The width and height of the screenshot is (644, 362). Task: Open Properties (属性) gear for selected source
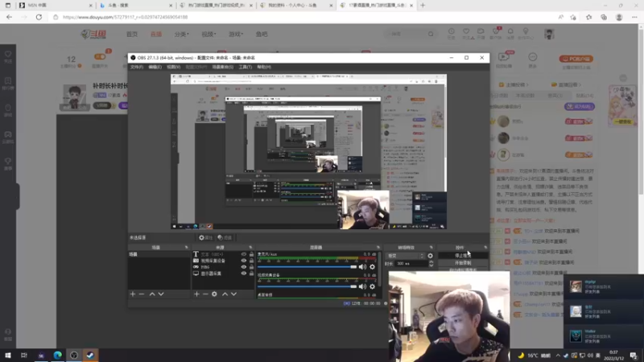[206, 237]
